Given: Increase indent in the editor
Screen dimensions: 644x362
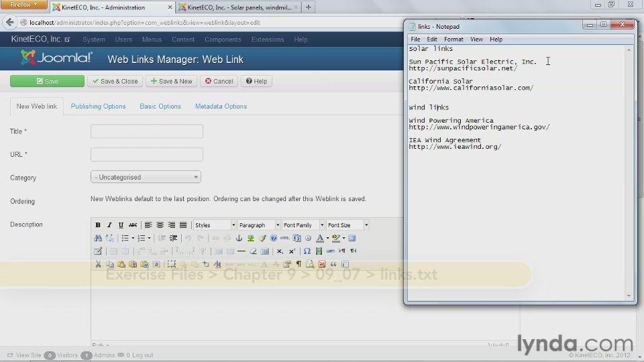Looking at the screenshot, I should 173,238.
